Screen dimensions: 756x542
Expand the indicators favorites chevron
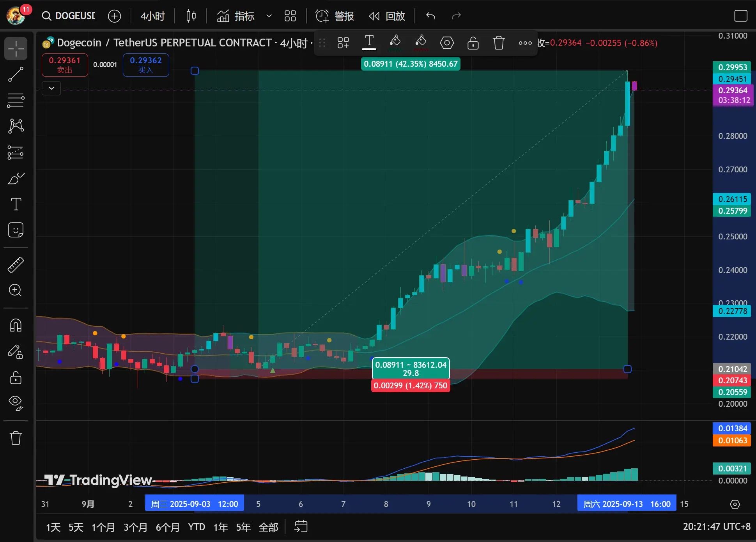[x=269, y=16]
